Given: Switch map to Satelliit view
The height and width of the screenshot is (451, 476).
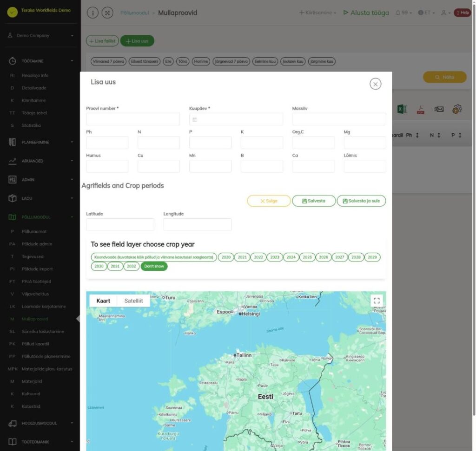Looking at the screenshot, I should (133, 301).
